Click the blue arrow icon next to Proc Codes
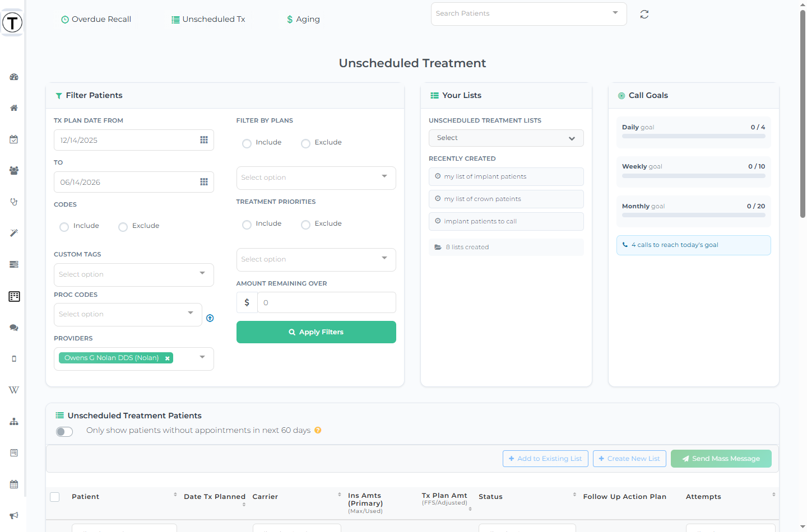This screenshot has width=807, height=532. pyautogui.click(x=210, y=318)
